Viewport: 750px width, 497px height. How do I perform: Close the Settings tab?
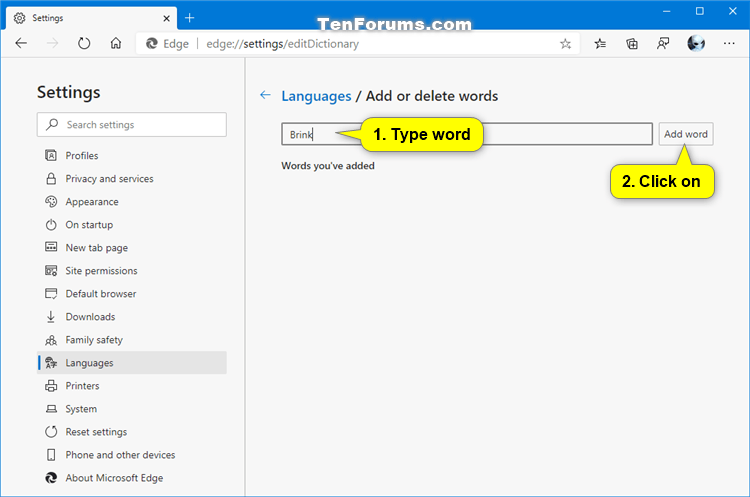click(x=166, y=18)
